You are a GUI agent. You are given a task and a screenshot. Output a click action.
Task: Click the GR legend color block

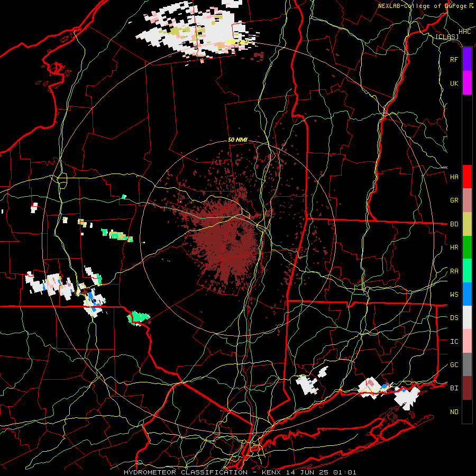click(467, 200)
